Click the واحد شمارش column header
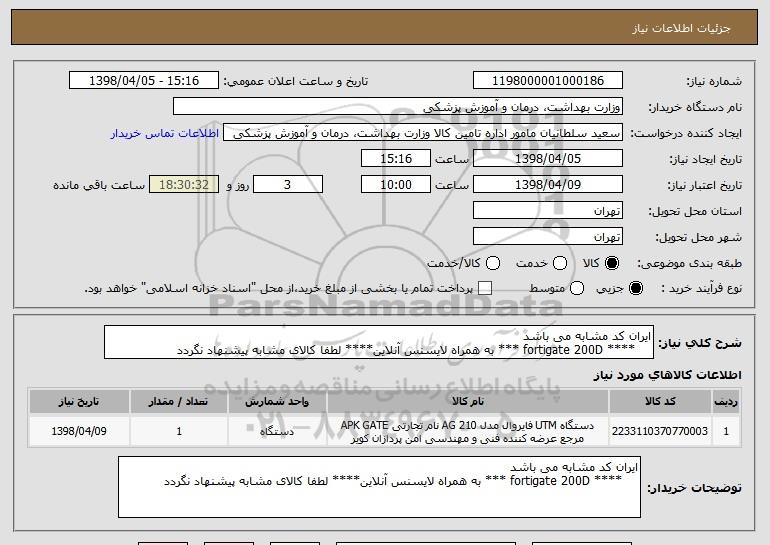 pos(277,402)
